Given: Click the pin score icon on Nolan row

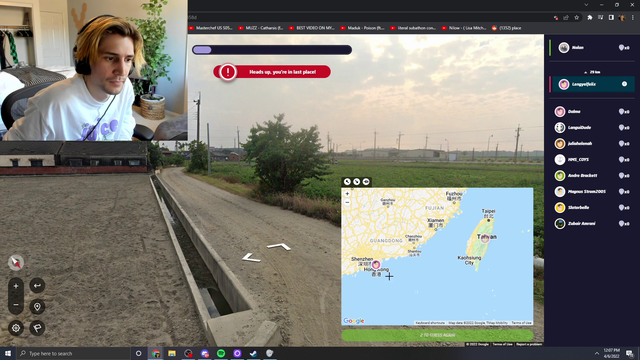Looking at the screenshot, I should pos(622,48).
